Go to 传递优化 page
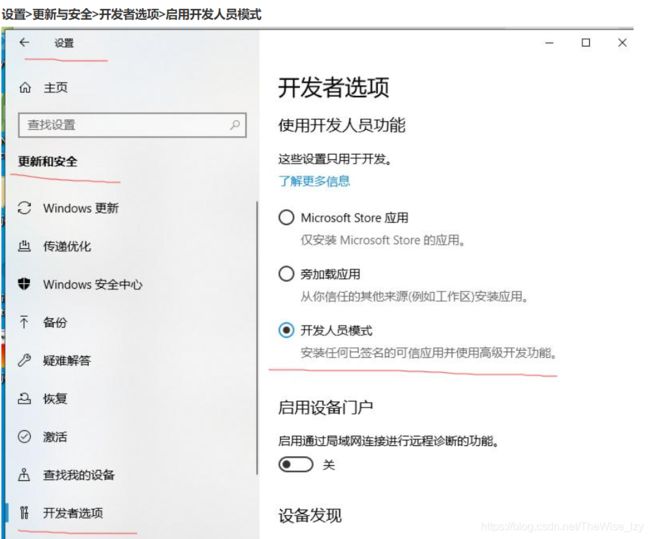Image resolution: width=650 pixels, height=539 pixels. pyautogui.click(x=67, y=246)
